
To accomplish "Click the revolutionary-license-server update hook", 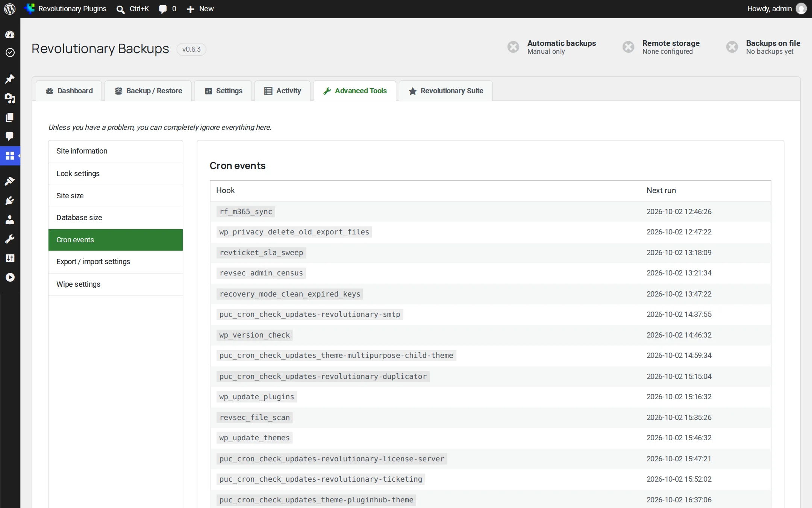I will coord(332,459).
